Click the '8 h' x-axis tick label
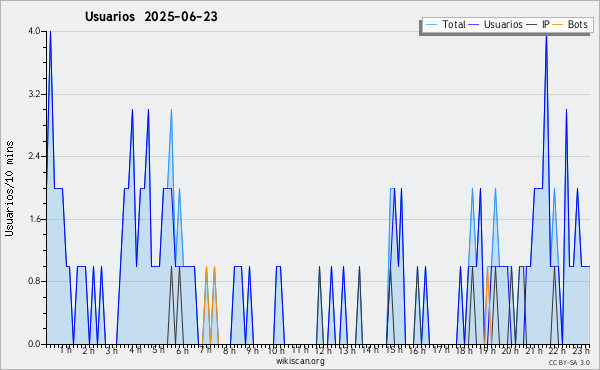This screenshot has width=600, height=370. 229,351
